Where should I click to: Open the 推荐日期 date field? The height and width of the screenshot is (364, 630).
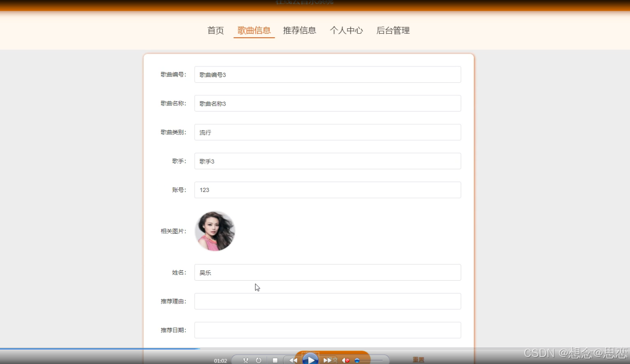pyautogui.click(x=328, y=330)
